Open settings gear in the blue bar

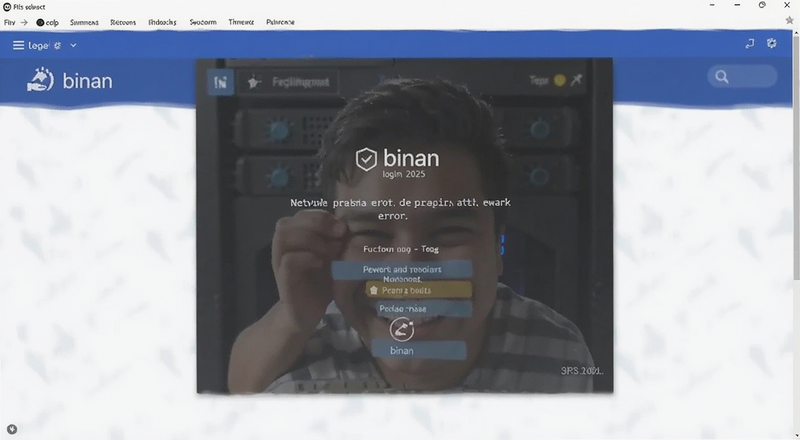tap(771, 43)
